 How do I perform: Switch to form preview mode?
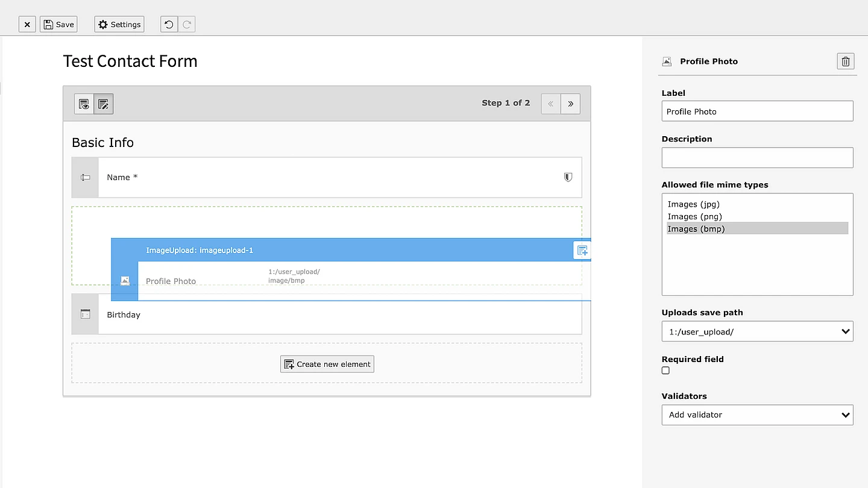[84, 104]
